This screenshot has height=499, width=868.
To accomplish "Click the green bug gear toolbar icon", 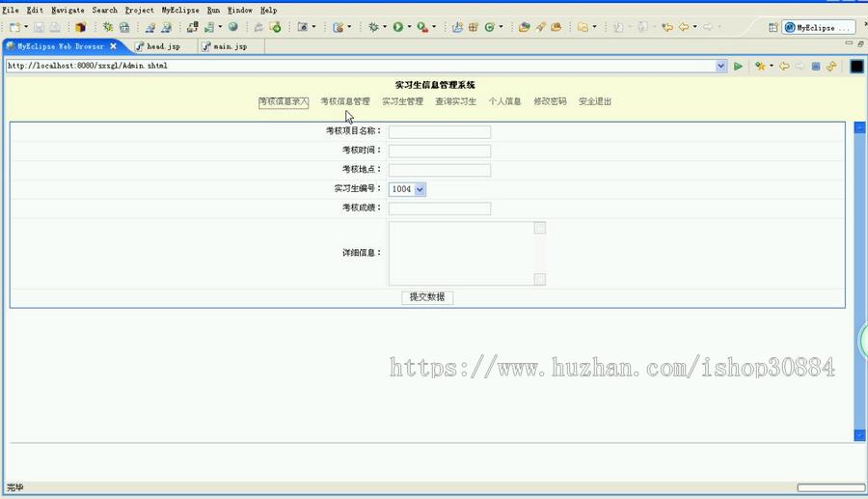I will coord(108,27).
